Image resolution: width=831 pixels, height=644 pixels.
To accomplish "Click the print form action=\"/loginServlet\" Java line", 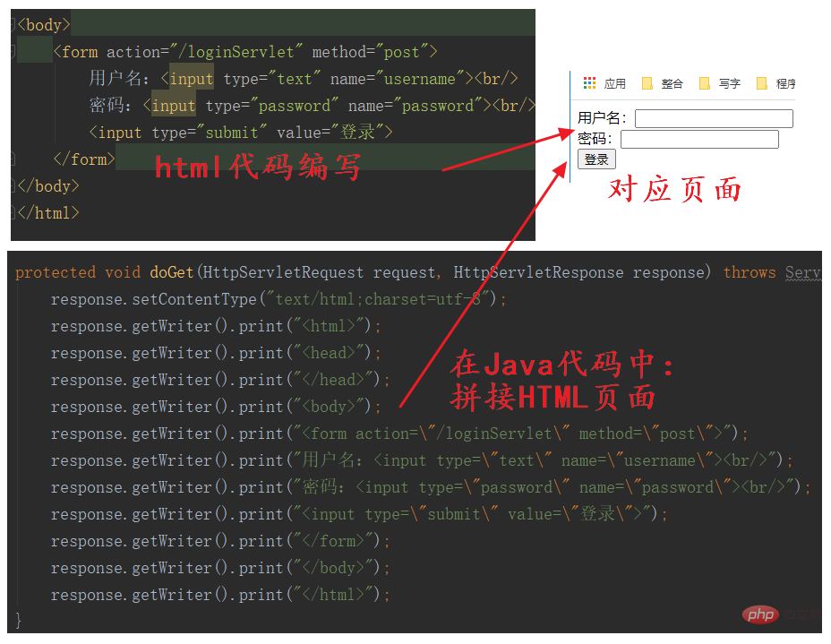I will (x=399, y=434).
